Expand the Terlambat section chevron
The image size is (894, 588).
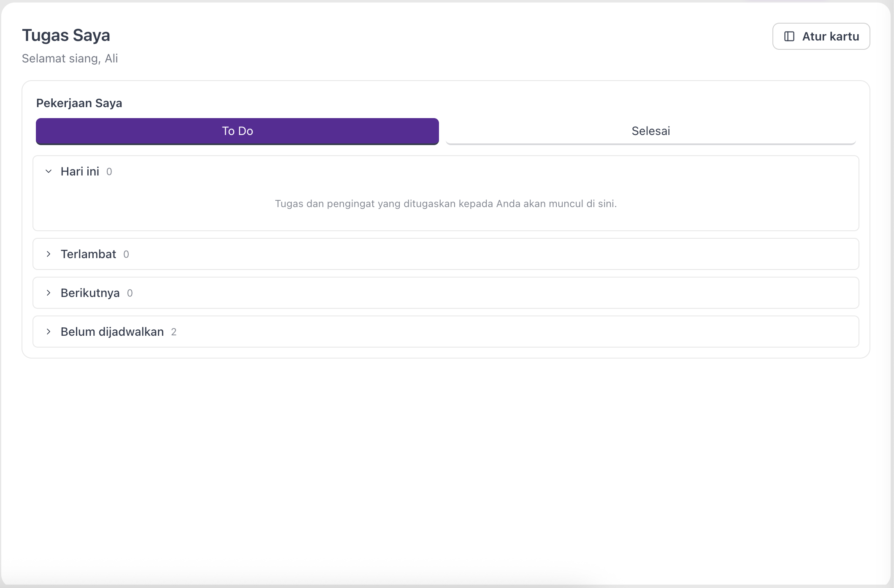pos(49,254)
